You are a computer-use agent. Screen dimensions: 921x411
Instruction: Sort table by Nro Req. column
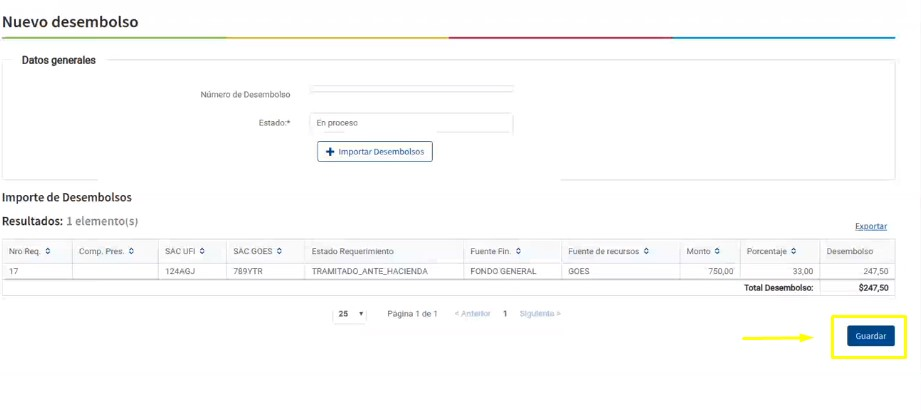click(x=29, y=251)
